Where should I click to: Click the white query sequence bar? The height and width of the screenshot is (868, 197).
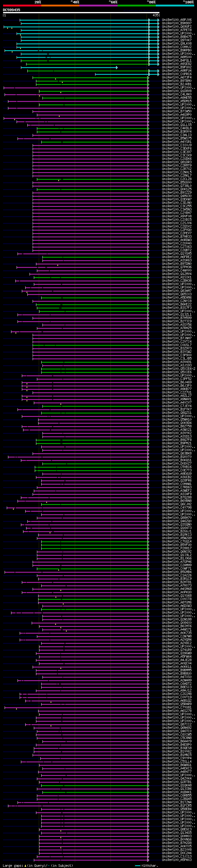[x=81, y=12]
